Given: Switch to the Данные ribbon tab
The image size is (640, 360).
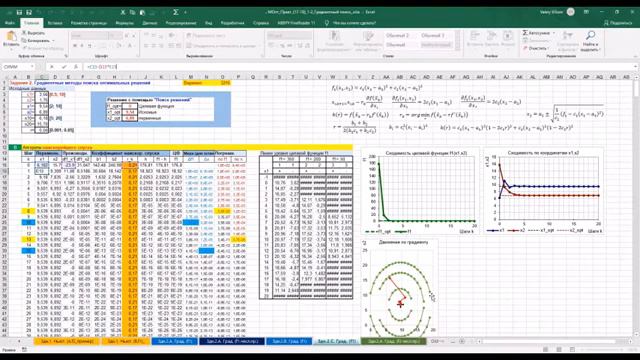Looking at the screenshot, I should click(149, 23).
